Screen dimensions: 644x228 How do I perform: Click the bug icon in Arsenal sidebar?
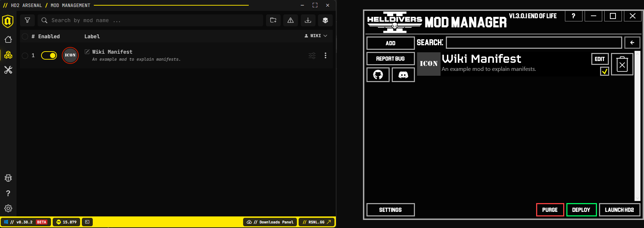[x=8, y=178]
